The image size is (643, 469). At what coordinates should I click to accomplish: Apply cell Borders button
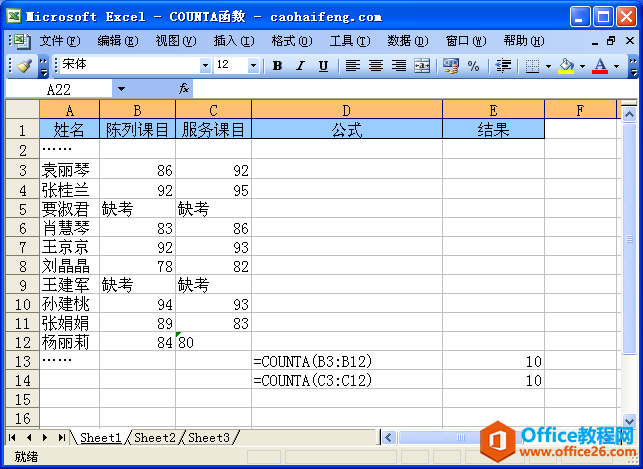532,66
